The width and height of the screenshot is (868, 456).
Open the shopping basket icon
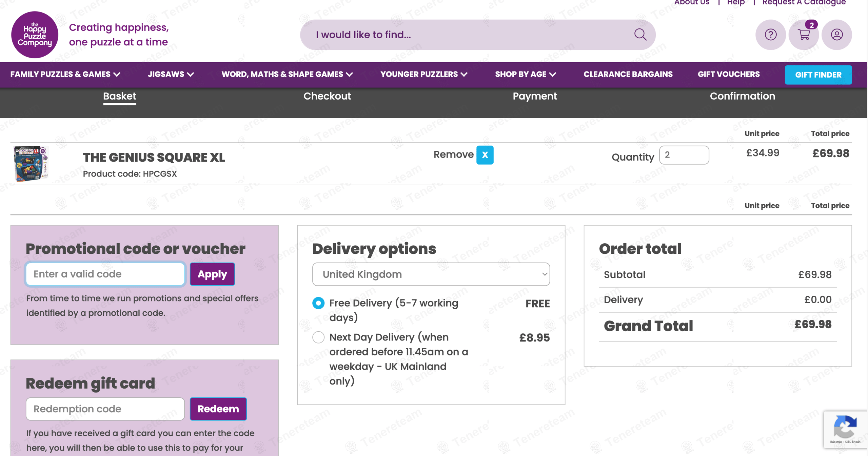(x=804, y=35)
